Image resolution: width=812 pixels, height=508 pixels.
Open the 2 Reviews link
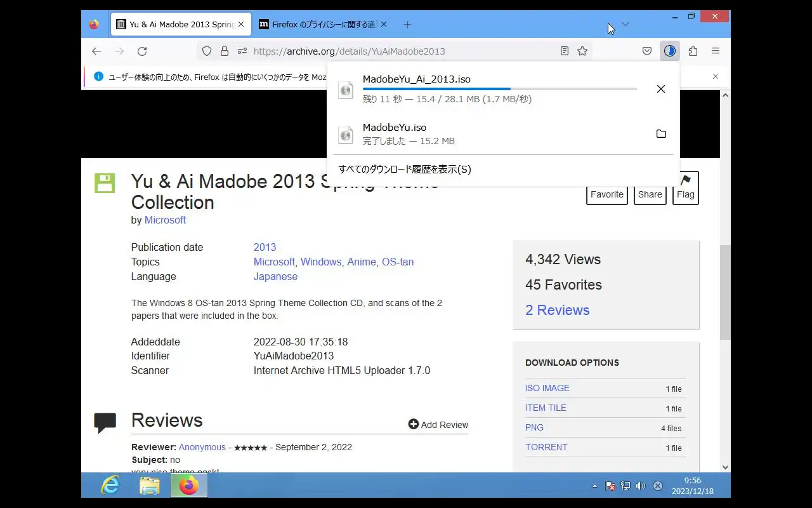click(x=557, y=310)
